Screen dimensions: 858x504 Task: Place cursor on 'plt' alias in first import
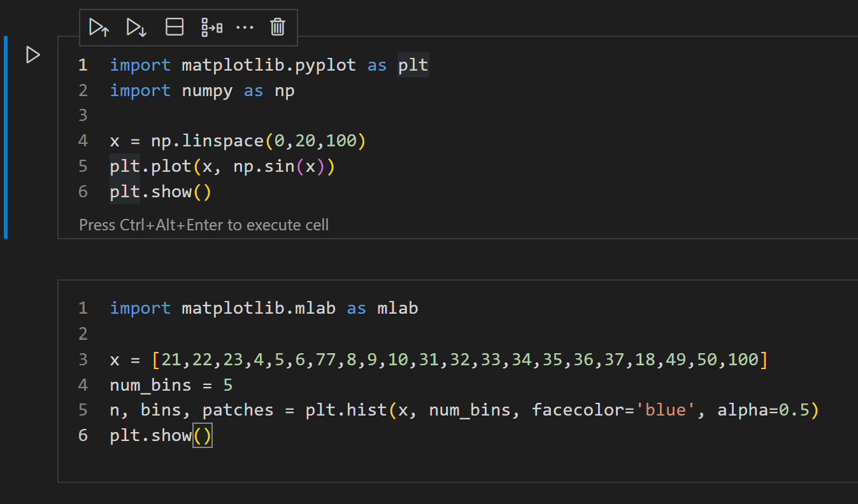413,66
